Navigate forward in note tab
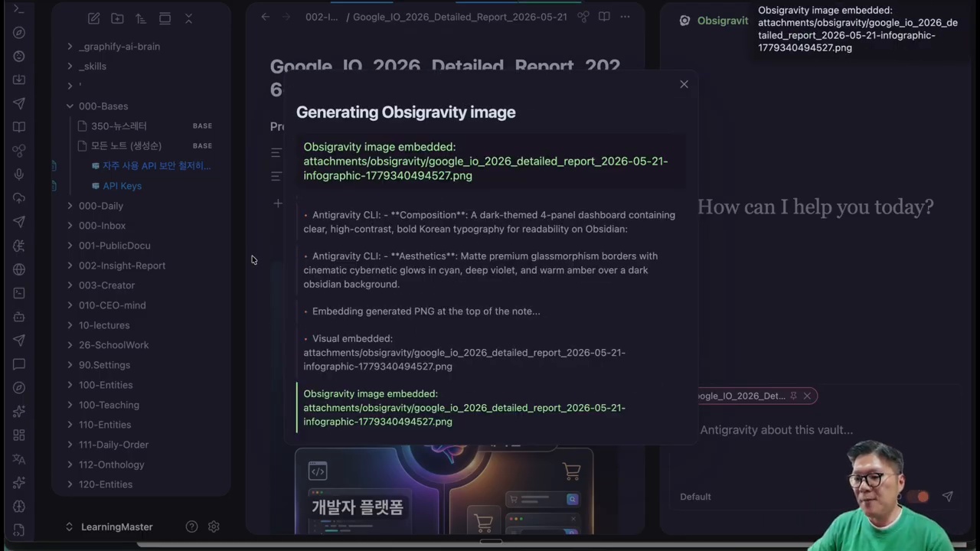The height and width of the screenshot is (551, 980). (286, 17)
